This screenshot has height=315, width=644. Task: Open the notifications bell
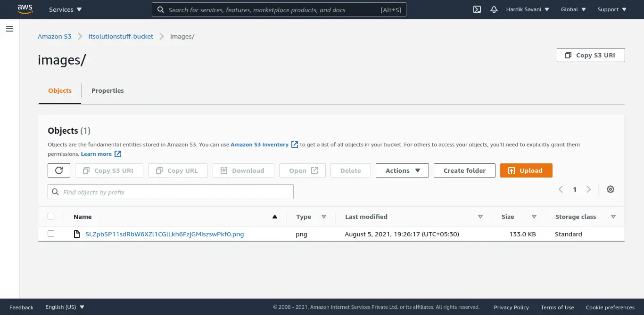(494, 9)
